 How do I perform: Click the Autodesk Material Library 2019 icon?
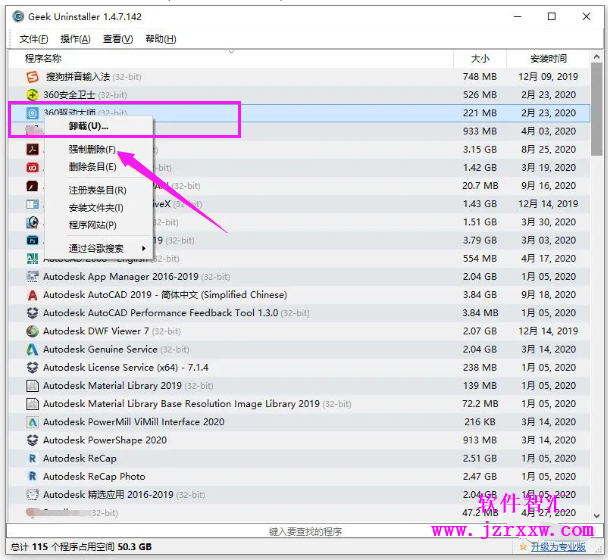click(x=32, y=385)
